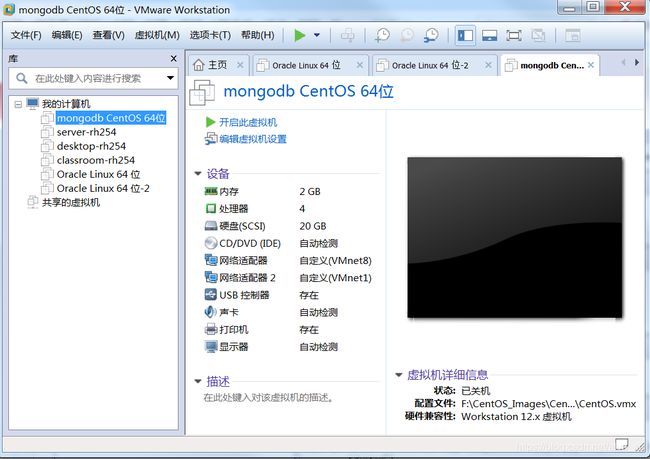Click the CentOS.vmx configuration file path
The width and height of the screenshot is (650, 459).
tap(548, 403)
